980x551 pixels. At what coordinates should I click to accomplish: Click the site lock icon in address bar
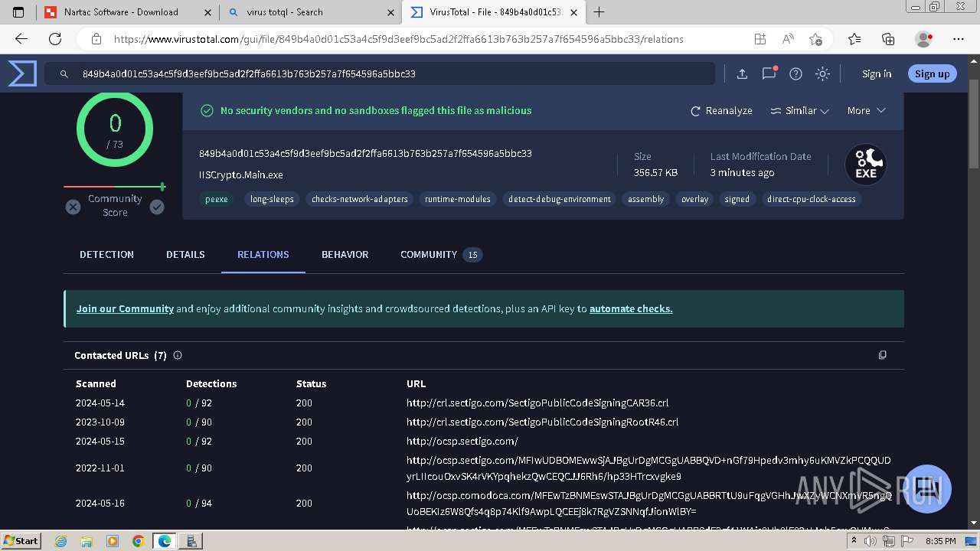point(96,39)
